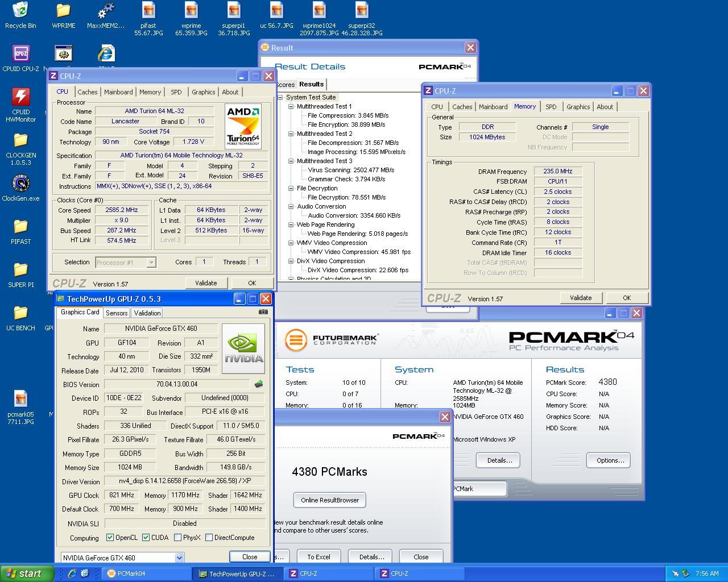Switch to the Mainboard tab in the left CPU-Z window
This screenshot has height=582, width=728.
tap(118, 92)
